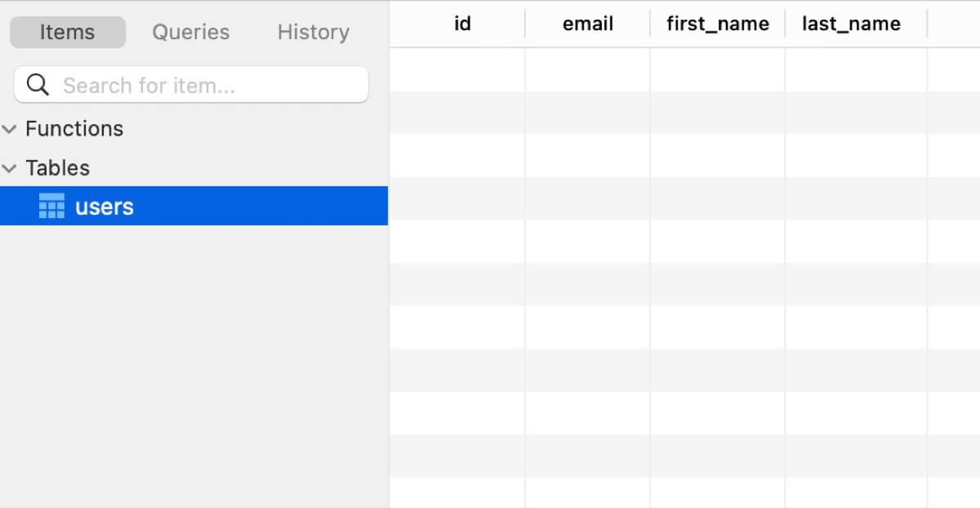This screenshot has width=980, height=508.
Task: Select first empty cell under id
Action: 457,69
